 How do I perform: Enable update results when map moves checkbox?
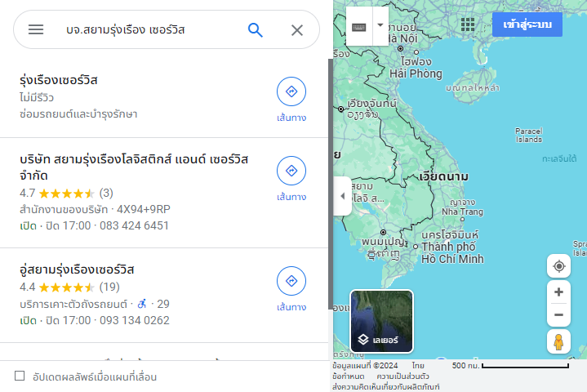tap(20, 376)
